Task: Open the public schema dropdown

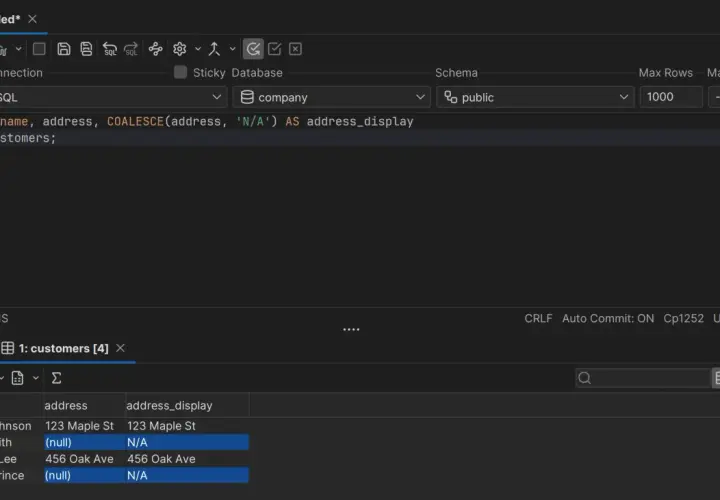Action: (x=535, y=97)
